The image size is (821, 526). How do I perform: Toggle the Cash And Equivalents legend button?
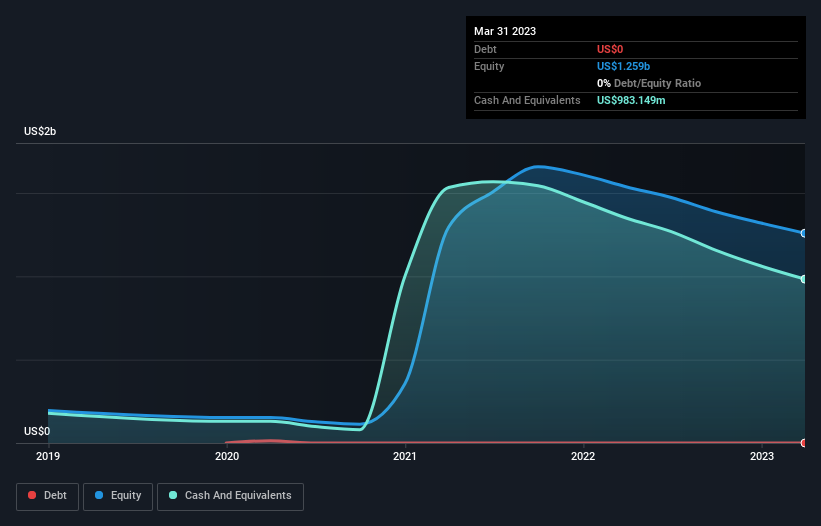[230, 496]
